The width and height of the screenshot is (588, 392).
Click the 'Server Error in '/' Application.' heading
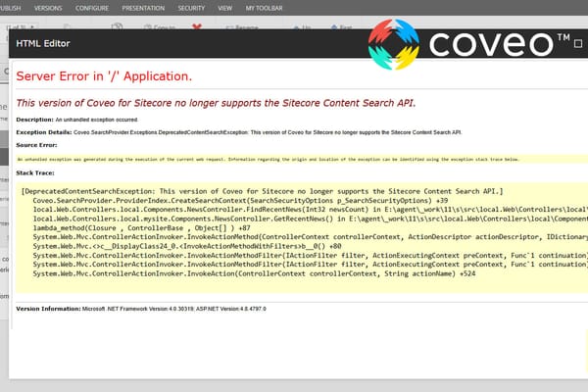(x=104, y=76)
